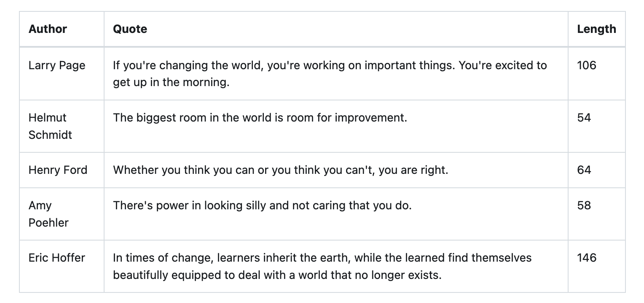Click the length value 106

(587, 65)
